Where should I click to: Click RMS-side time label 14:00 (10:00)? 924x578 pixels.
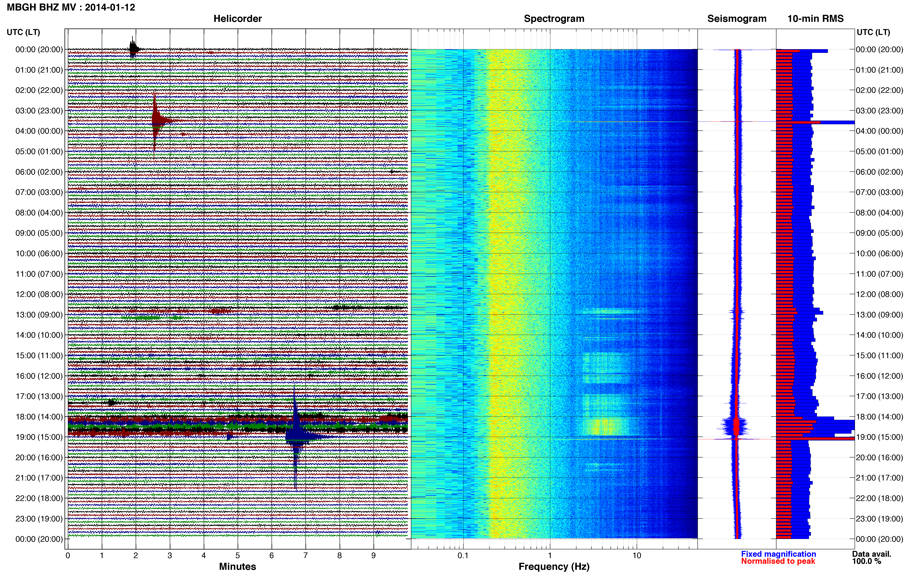pos(879,335)
